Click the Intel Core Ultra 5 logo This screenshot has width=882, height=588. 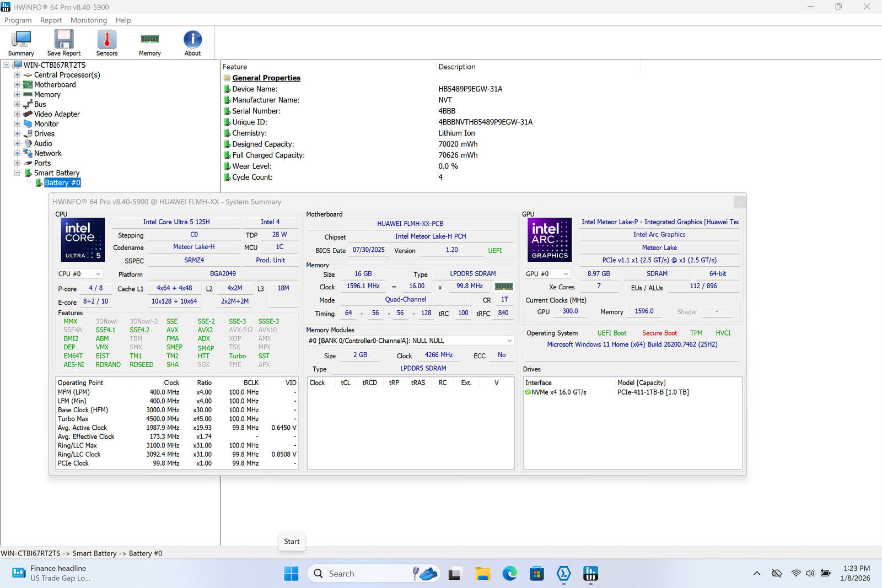click(x=83, y=240)
